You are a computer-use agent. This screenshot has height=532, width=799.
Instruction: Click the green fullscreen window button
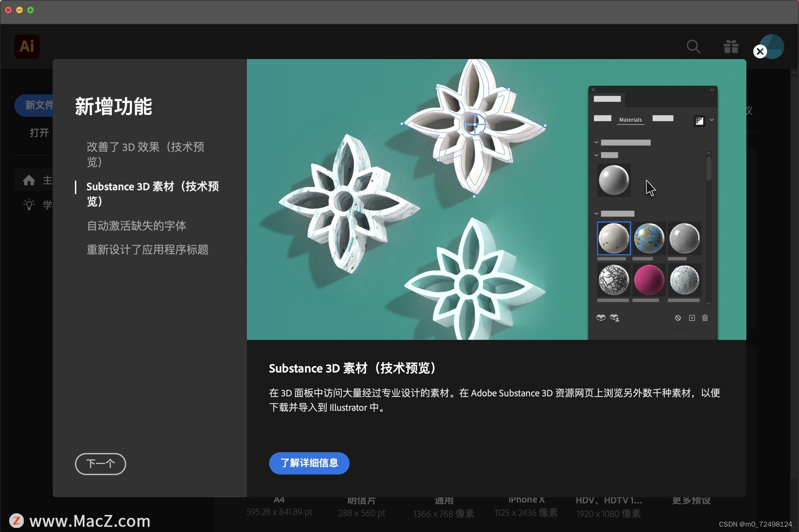30,10
